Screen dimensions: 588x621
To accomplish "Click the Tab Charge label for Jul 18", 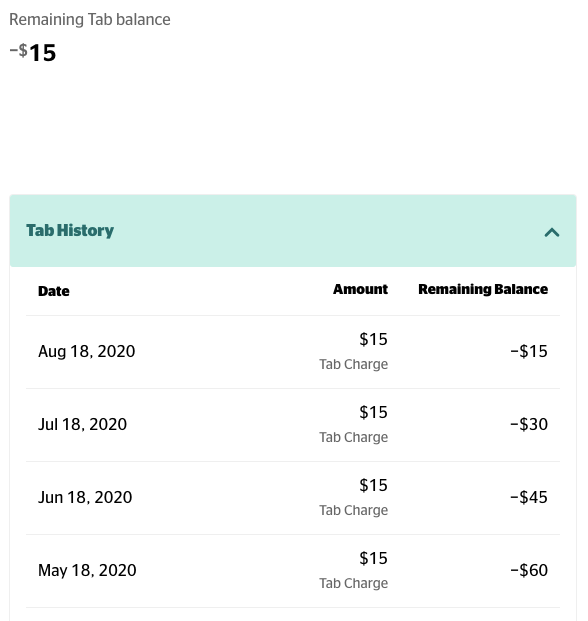I will [x=354, y=437].
